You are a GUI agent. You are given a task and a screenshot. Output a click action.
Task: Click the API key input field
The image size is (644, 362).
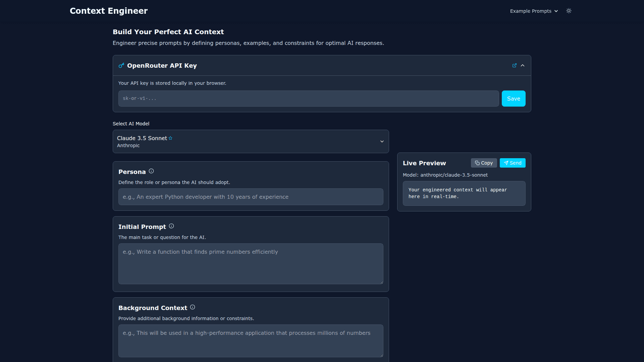point(308,99)
